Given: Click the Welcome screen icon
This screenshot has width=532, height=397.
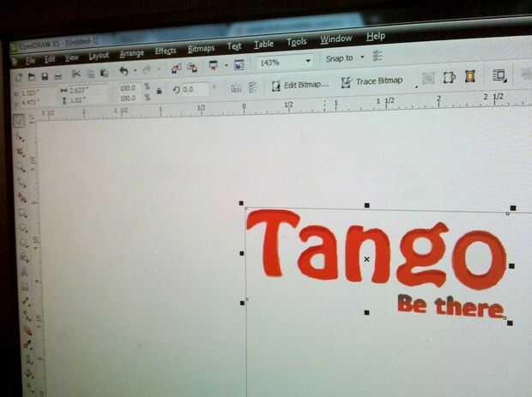Looking at the screenshot, I should [239, 64].
